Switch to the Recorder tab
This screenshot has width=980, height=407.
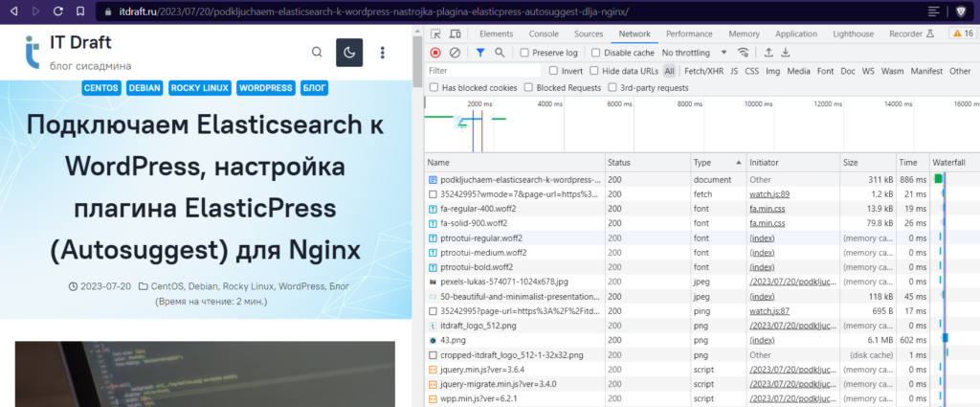click(x=911, y=34)
